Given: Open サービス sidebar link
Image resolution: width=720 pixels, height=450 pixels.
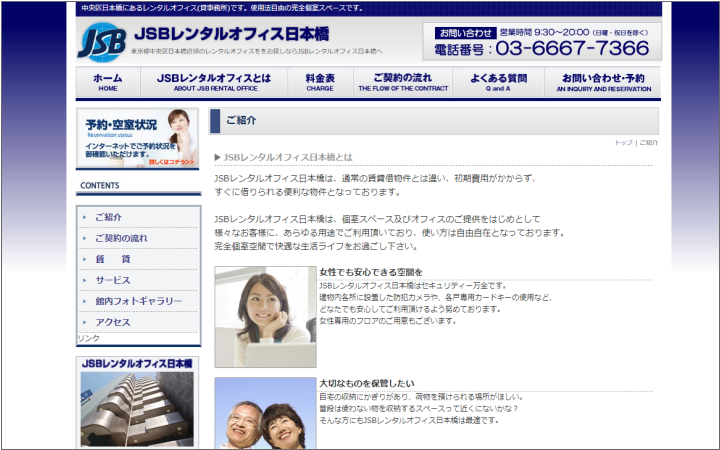Looking at the screenshot, I should click(x=113, y=280).
